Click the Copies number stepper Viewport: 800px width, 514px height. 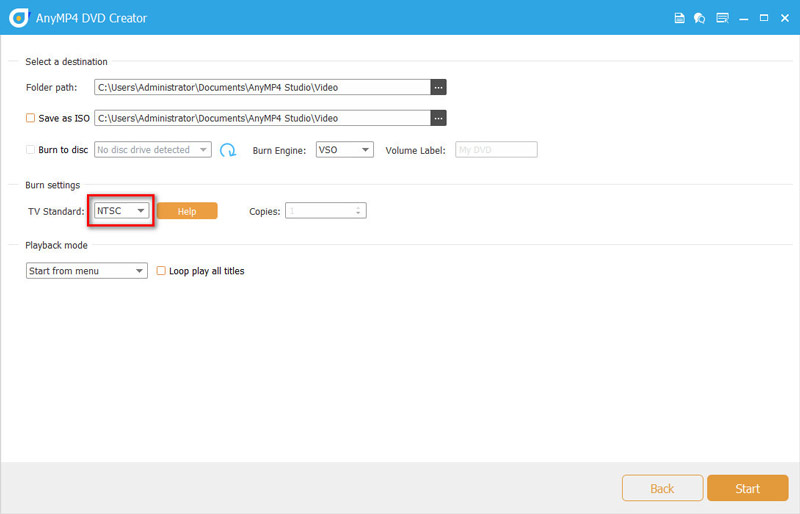(326, 211)
